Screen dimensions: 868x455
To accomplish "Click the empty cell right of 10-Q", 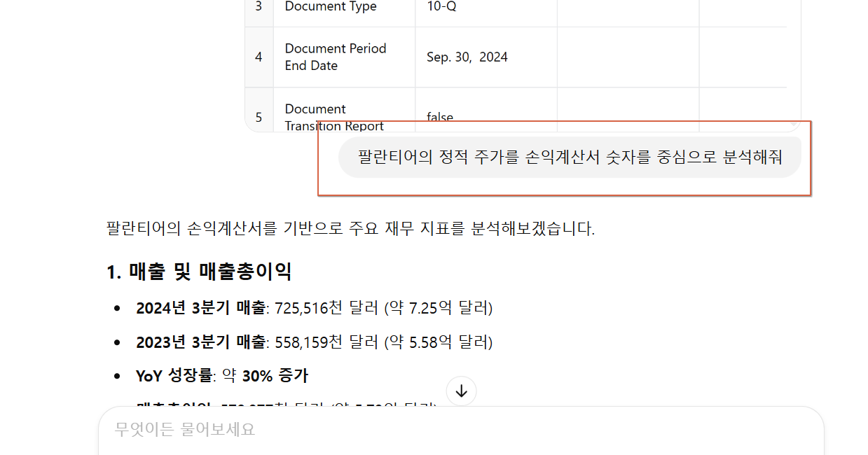I will coord(627,7).
